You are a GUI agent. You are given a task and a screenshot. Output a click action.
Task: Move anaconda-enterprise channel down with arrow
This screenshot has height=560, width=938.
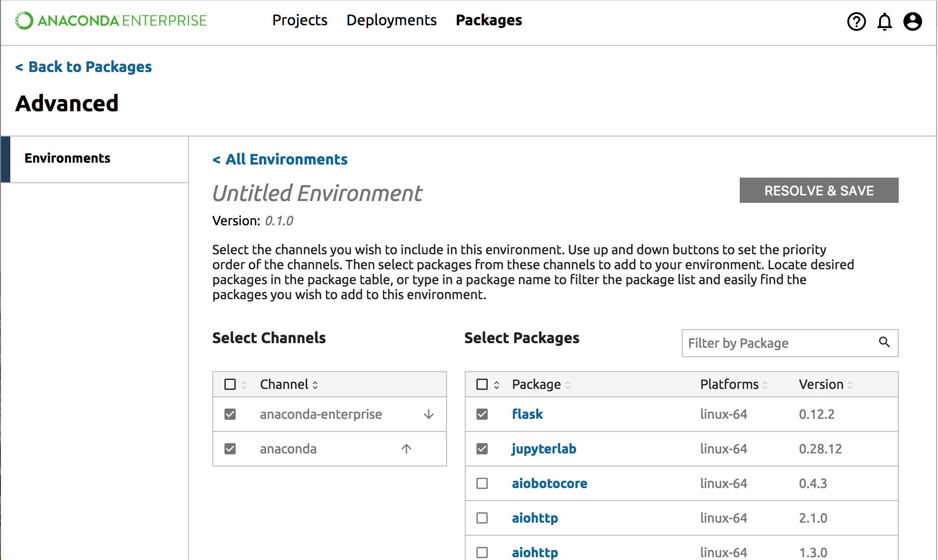pos(428,414)
